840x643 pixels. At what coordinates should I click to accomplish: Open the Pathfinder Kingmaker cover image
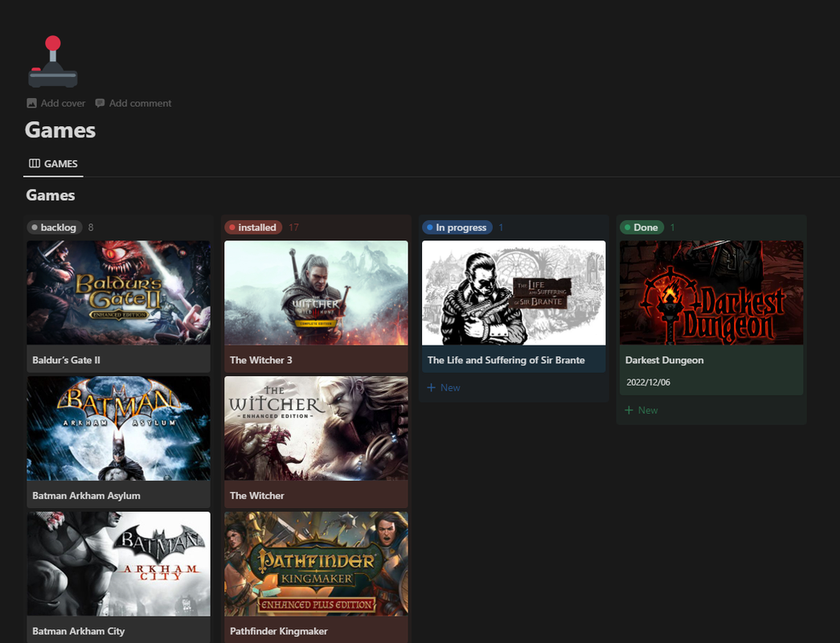point(316,563)
